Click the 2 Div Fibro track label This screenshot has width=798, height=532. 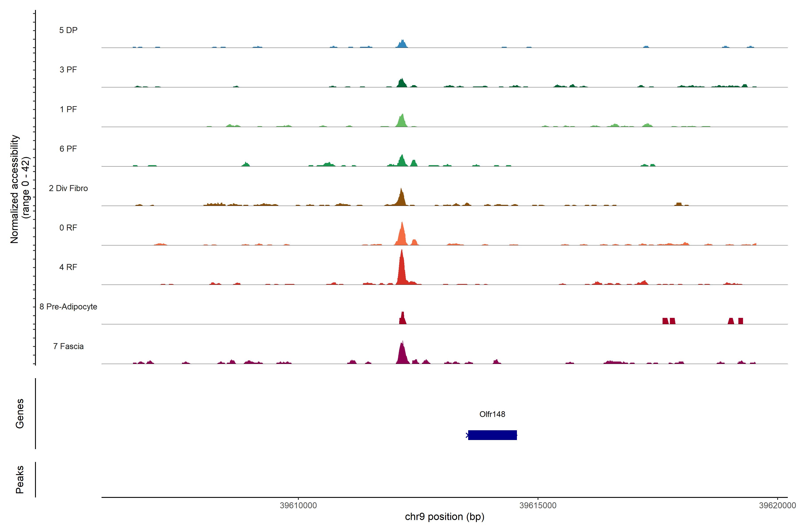pos(68,188)
